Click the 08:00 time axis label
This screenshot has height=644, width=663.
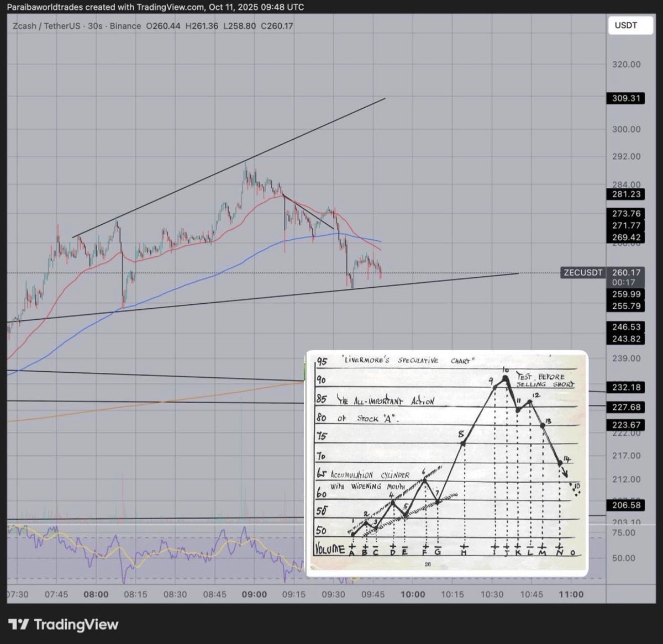(96, 594)
